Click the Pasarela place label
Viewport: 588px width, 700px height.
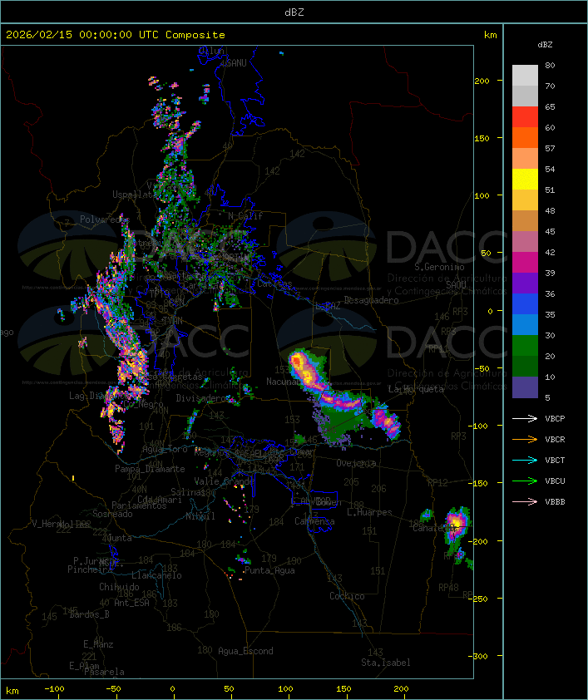pyautogui.click(x=104, y=672)
